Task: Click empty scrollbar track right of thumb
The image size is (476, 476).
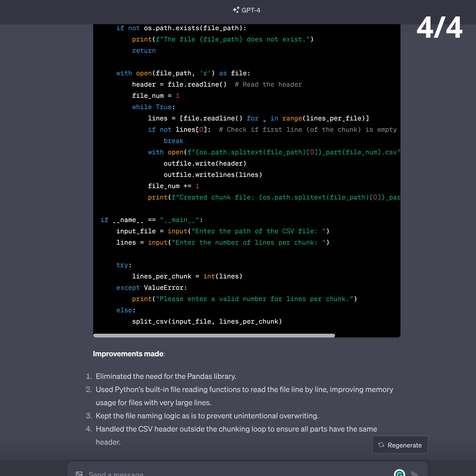Action: coord(367,336)
